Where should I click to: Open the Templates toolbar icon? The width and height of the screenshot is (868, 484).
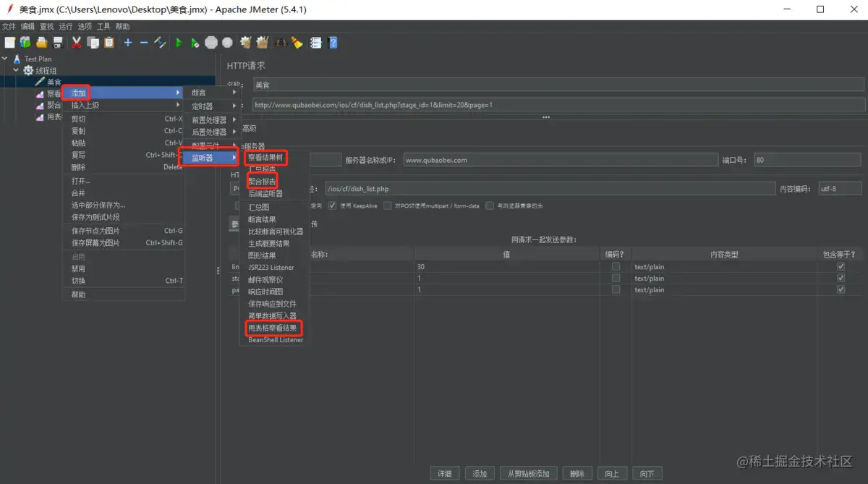pos(25,43)
